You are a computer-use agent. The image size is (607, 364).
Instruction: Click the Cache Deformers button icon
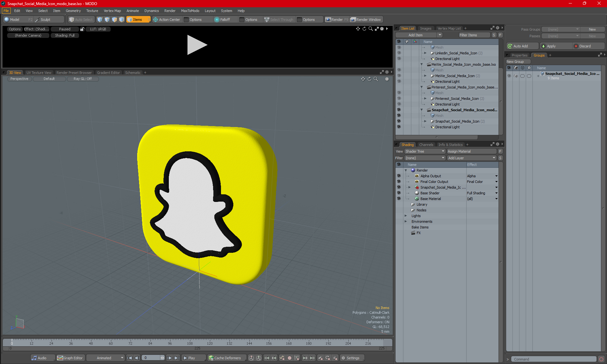[x=211, y=358]
